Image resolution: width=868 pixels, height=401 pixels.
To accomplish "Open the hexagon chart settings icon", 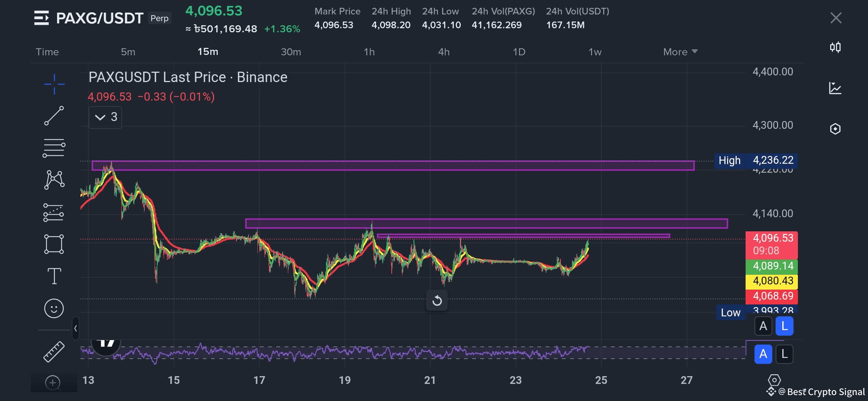I will click(x=835, y=129).
